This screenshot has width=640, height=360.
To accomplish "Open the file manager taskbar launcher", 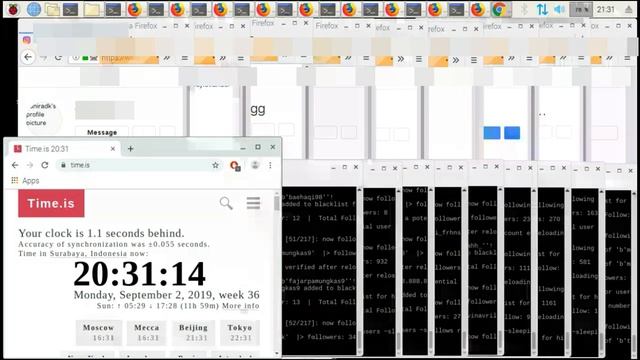I will tap(52, 9).
